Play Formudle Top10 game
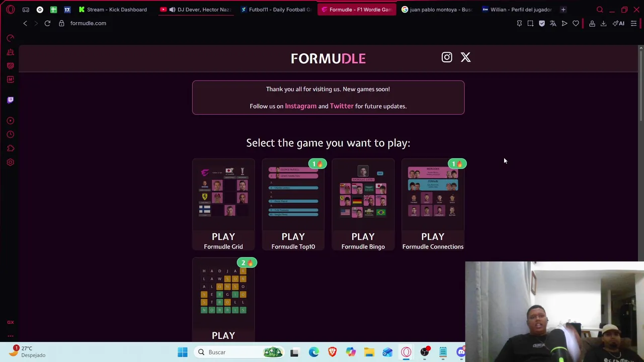This screenshot has height=362, width=644. tap(293, 205)
